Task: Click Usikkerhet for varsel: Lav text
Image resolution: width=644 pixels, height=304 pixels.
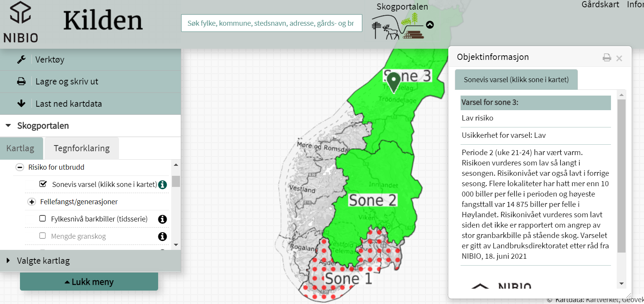Action: pos(504,135)
